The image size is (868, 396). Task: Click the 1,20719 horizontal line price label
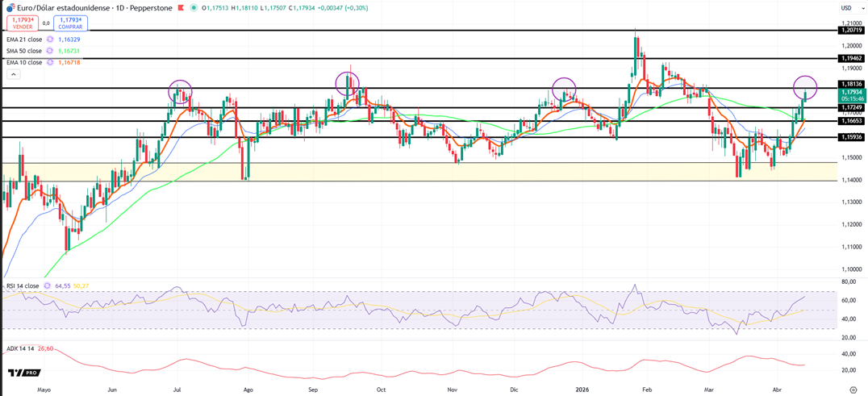click(851, 30)
